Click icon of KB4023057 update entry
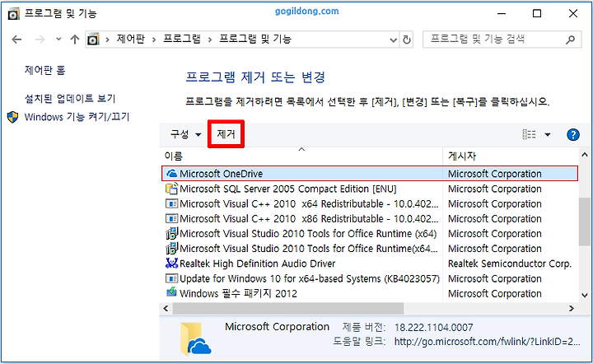The image size is (593, 364). (171, 278)
